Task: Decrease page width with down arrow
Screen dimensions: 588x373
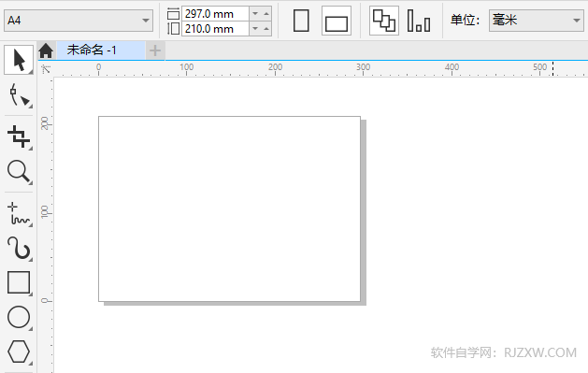Action: point(255,14)
